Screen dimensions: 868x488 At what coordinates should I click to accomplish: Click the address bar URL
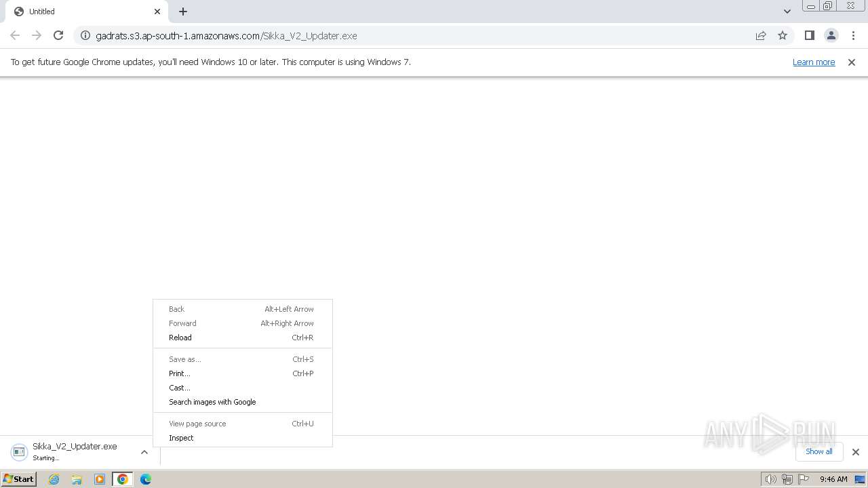[226, 36]
